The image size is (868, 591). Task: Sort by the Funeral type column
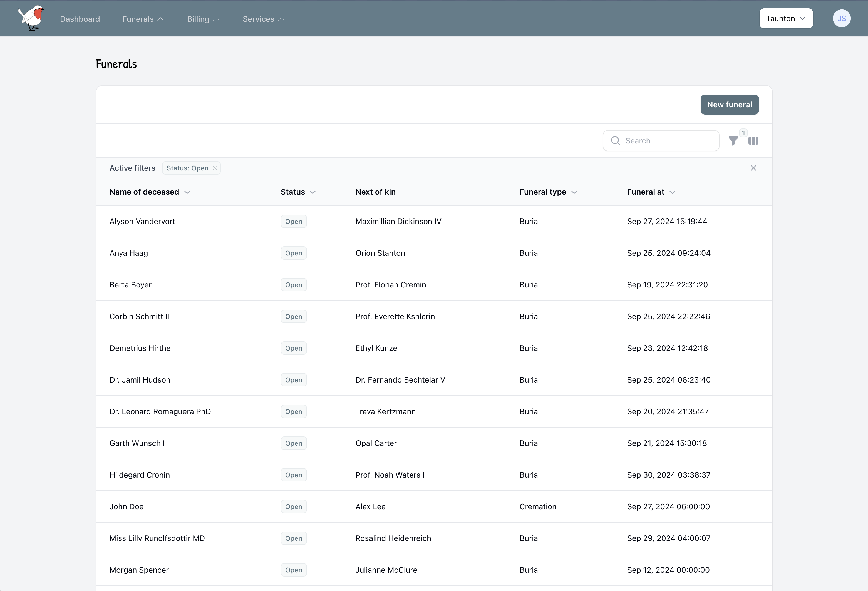548,192
